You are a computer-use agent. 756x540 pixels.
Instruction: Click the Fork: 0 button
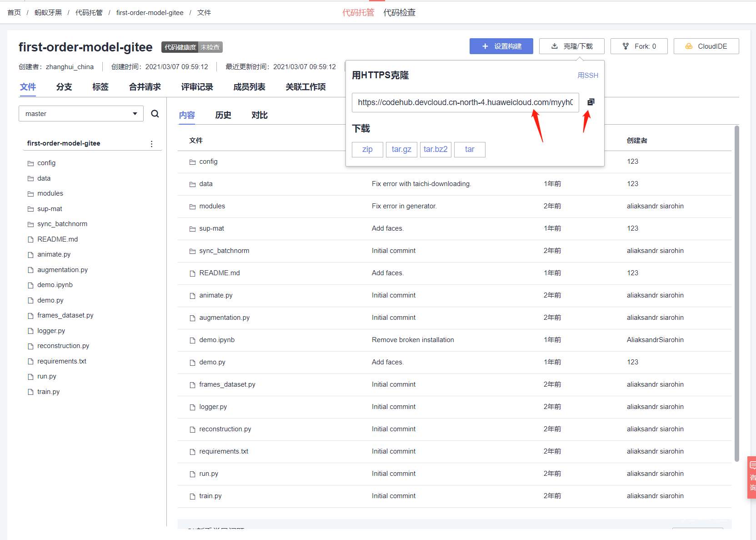click(x=639, y=46)
